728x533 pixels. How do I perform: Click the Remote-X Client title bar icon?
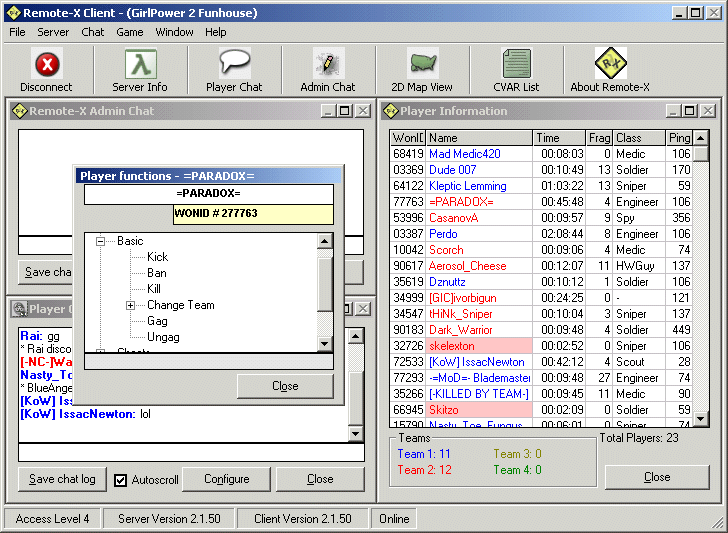14,13
